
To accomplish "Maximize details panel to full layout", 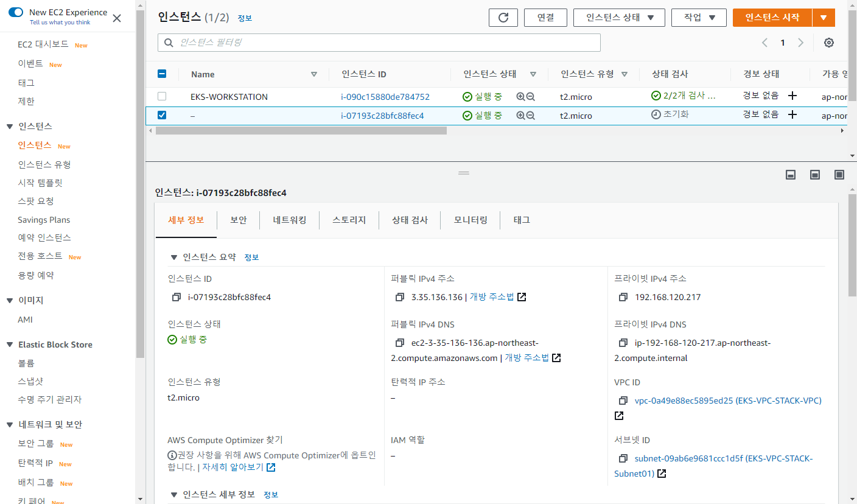I will (x=839, y=175).
